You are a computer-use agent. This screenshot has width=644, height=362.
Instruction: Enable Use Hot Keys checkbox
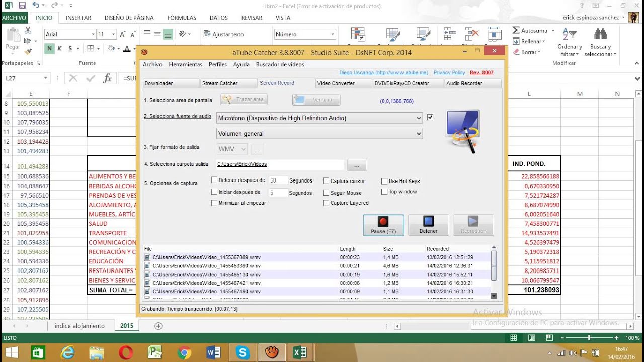[384, 181]
